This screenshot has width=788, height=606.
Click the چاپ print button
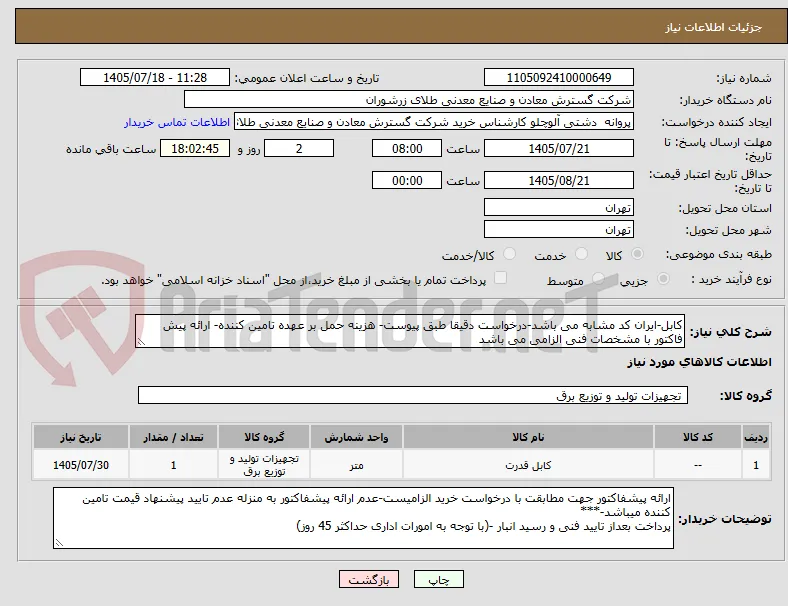pos(439,579)
